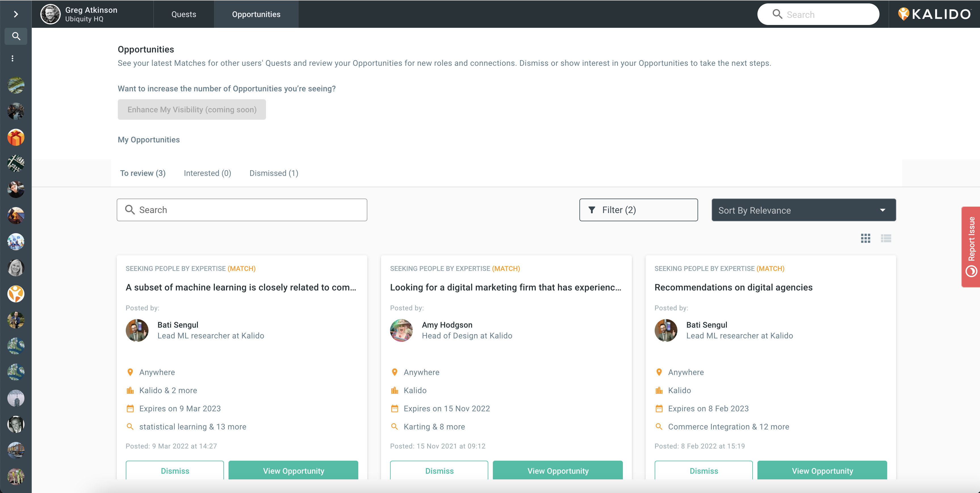
Task: Open the Sort By Relevance dropdown
Action: point(803,210)
